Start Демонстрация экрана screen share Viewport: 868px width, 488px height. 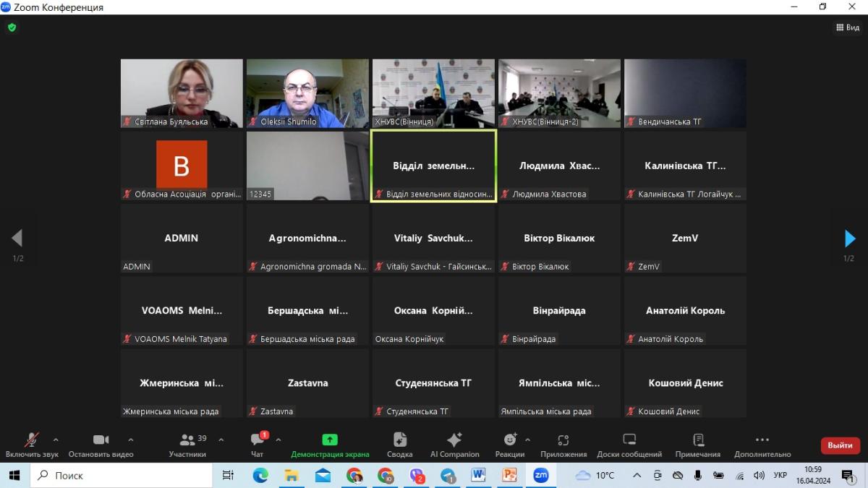pyautogui.click(x=330, y=445)
